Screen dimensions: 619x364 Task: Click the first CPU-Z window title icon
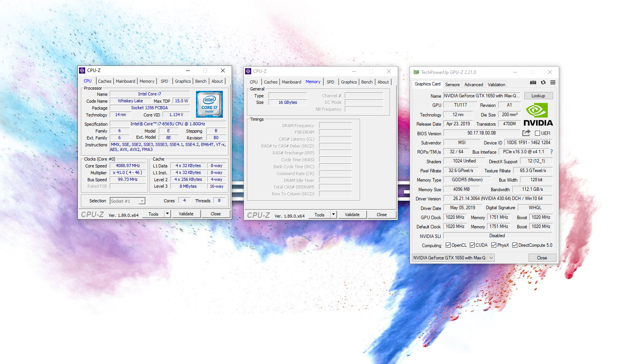click(x=82, y=71)
